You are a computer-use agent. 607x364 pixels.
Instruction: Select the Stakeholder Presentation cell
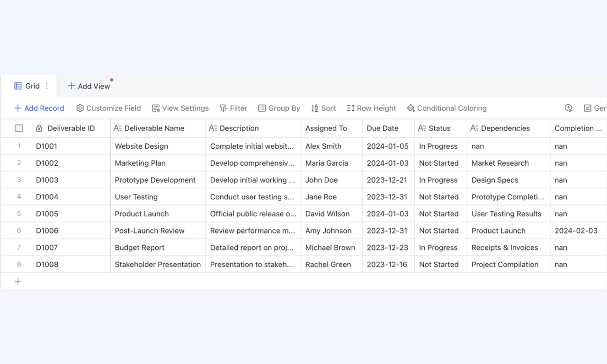(x=158, y=265)
